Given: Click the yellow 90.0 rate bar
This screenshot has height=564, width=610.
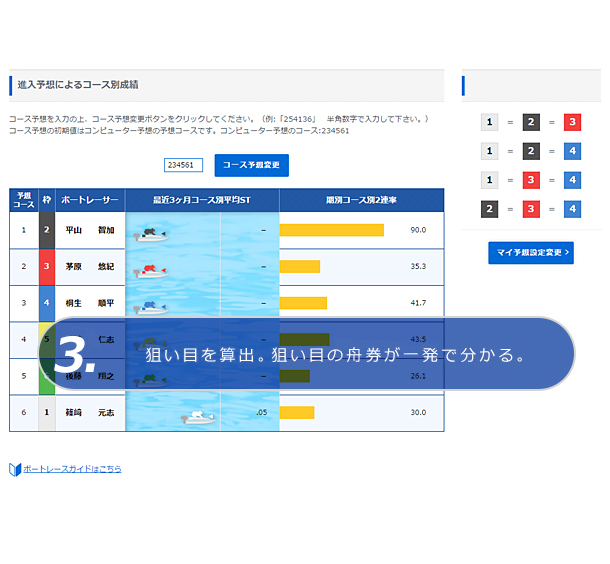Looking at the screenshot, I should click(331, 230).
